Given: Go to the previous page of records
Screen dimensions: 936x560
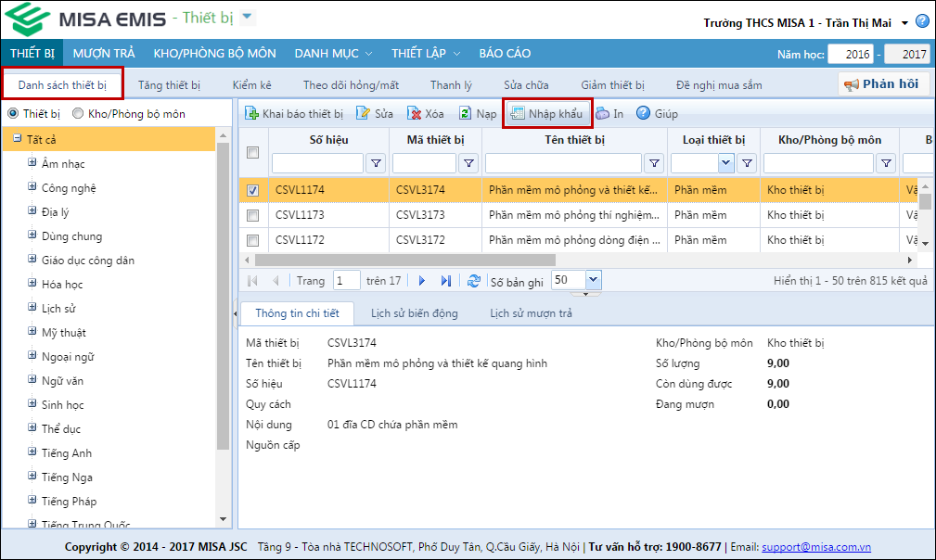Looking at the screenshot, I should [276, 280].
